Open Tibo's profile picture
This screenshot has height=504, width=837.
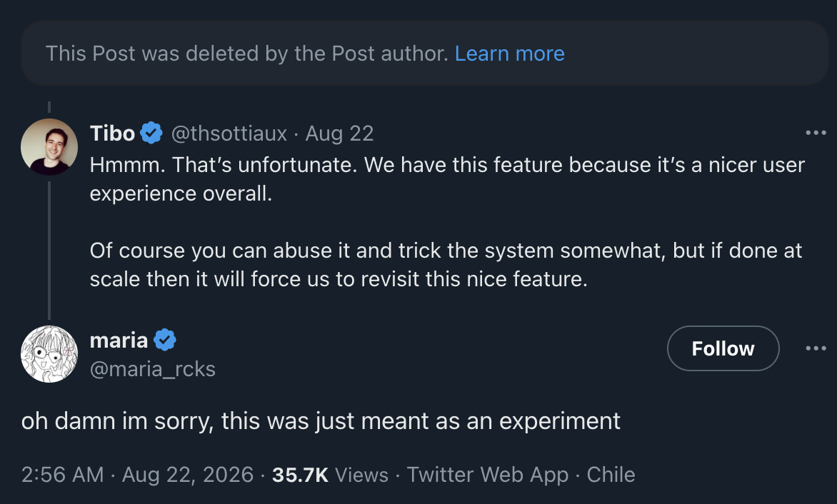[x=49, y=146]
